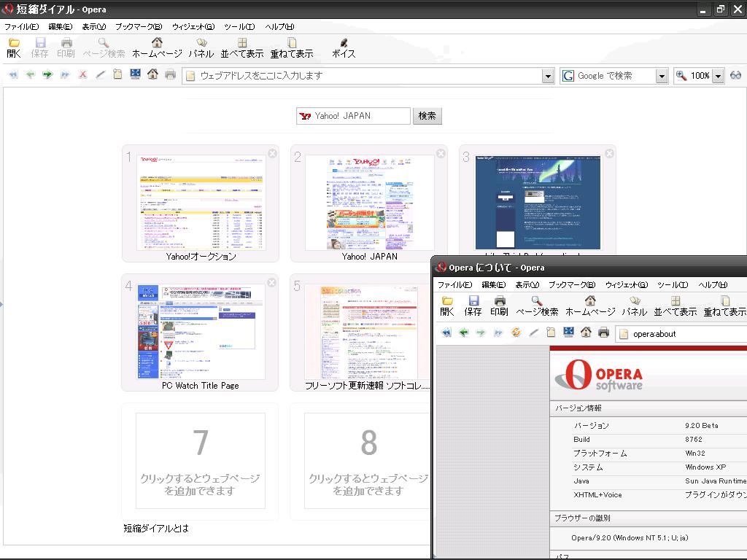Click the Back arrow in About window
The image size is (747, 560).
tap(463, 332)
